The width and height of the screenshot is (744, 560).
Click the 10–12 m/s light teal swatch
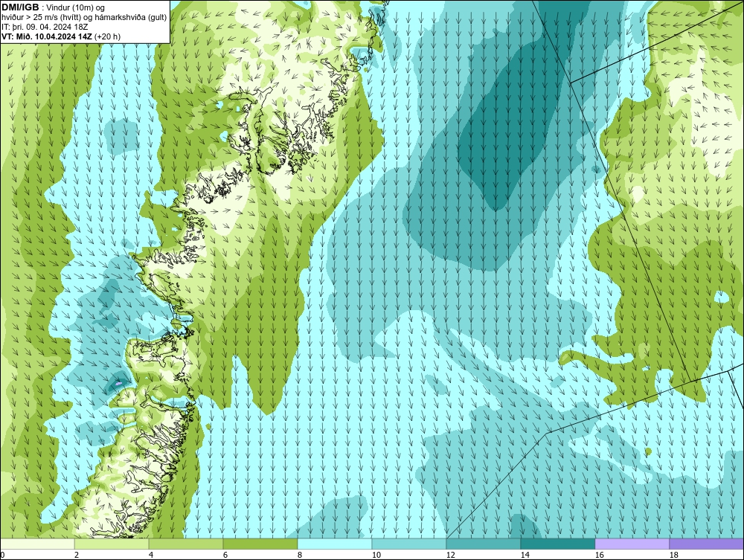pos(409,544)
